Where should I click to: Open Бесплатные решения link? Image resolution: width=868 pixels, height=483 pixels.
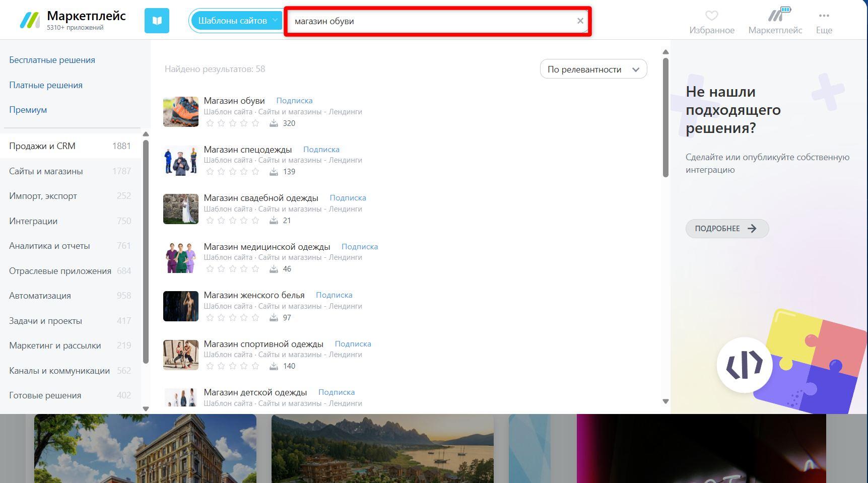pyautogui.click(x=52, y=60)
